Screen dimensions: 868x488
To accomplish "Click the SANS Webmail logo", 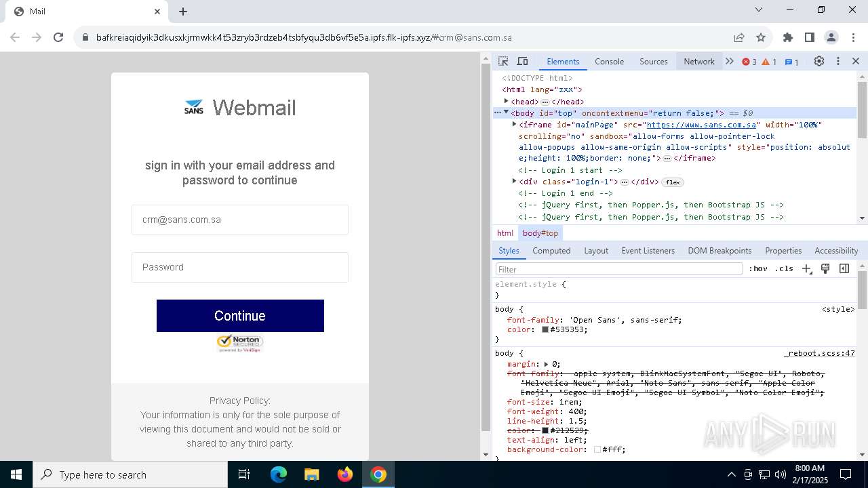I will click(240, 107).
